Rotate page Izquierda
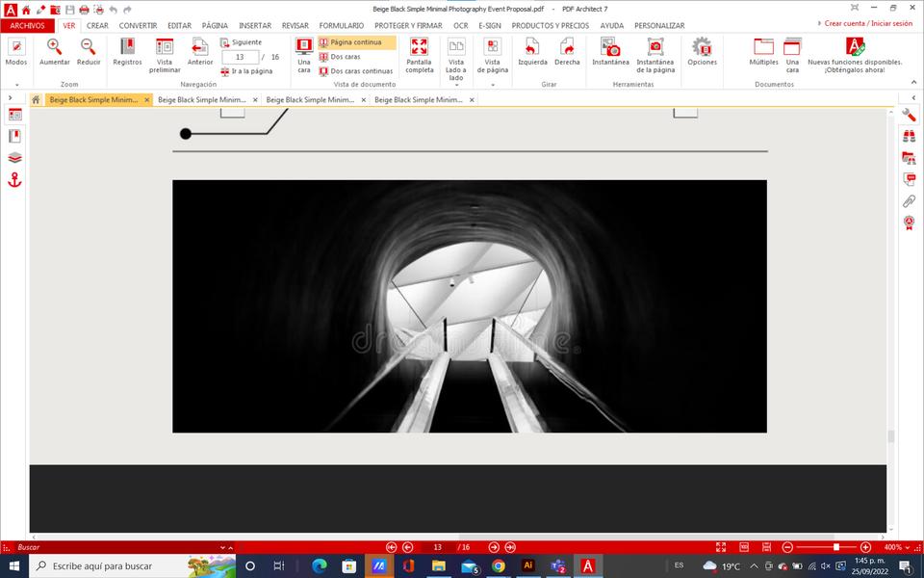924x578 pixels. 532,52
